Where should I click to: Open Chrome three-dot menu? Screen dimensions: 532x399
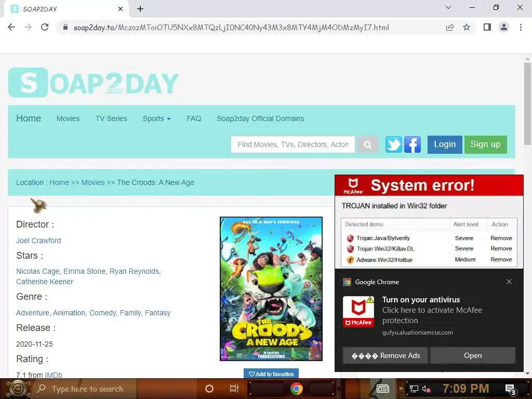pos(521,27)
